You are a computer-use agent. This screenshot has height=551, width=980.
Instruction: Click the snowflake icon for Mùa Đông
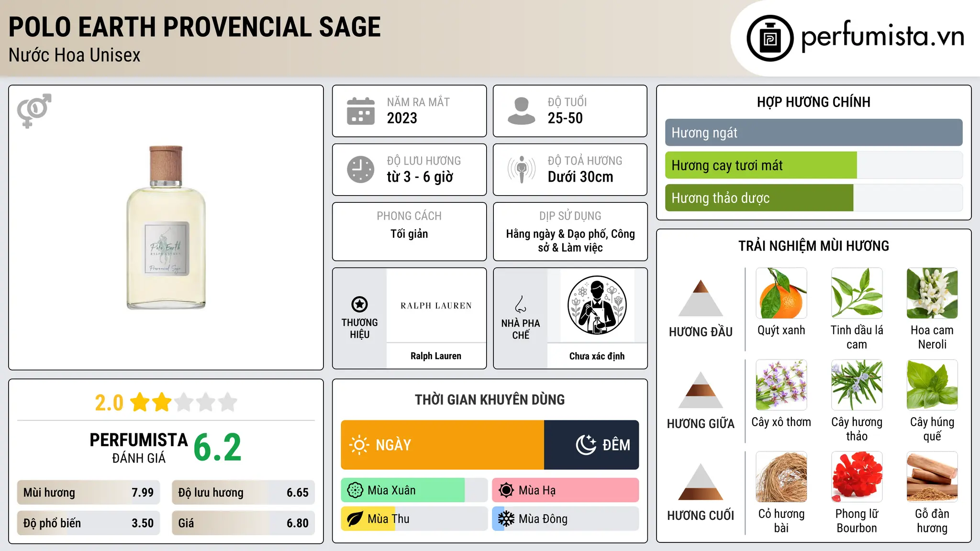coord(506,519)
